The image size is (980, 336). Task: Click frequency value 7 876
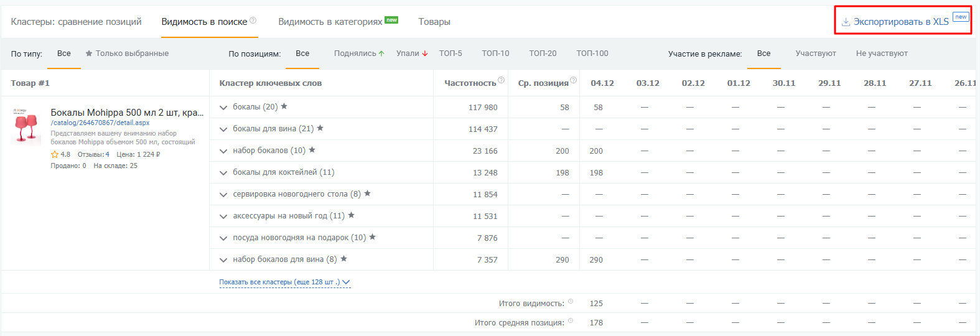(487, 238)
